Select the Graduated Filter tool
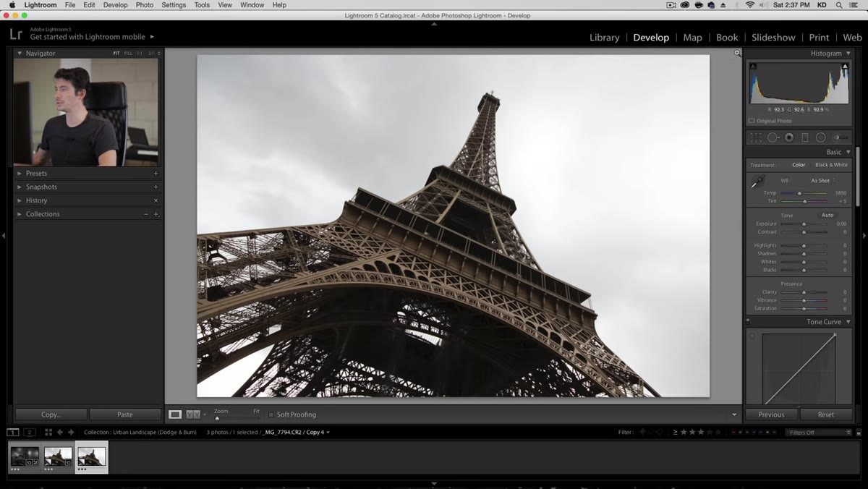 coord(805,137)
